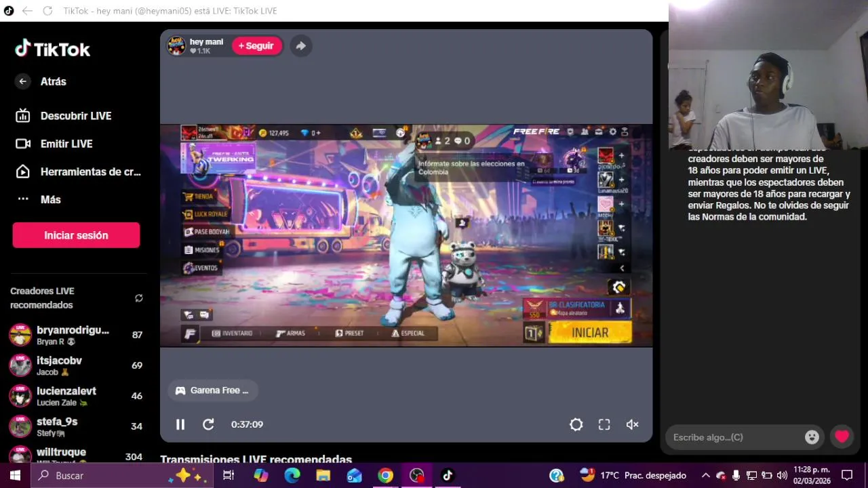Open bryanrodrigu... live creator entry

[76, 335]
